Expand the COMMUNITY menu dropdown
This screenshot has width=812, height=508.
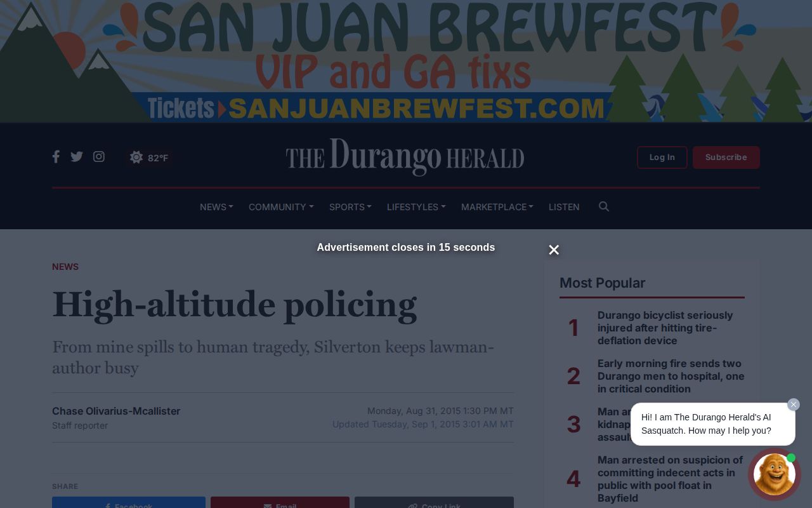click(x=281, y=207)
